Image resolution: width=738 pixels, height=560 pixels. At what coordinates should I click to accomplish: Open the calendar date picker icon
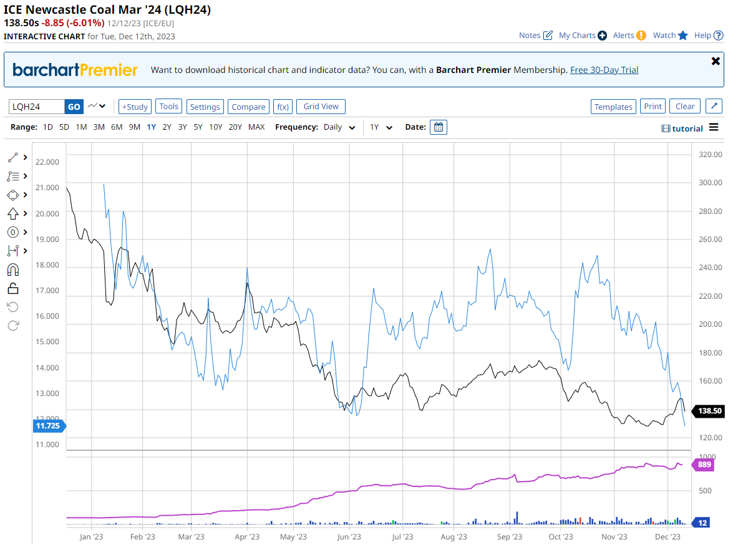[439, 127]
